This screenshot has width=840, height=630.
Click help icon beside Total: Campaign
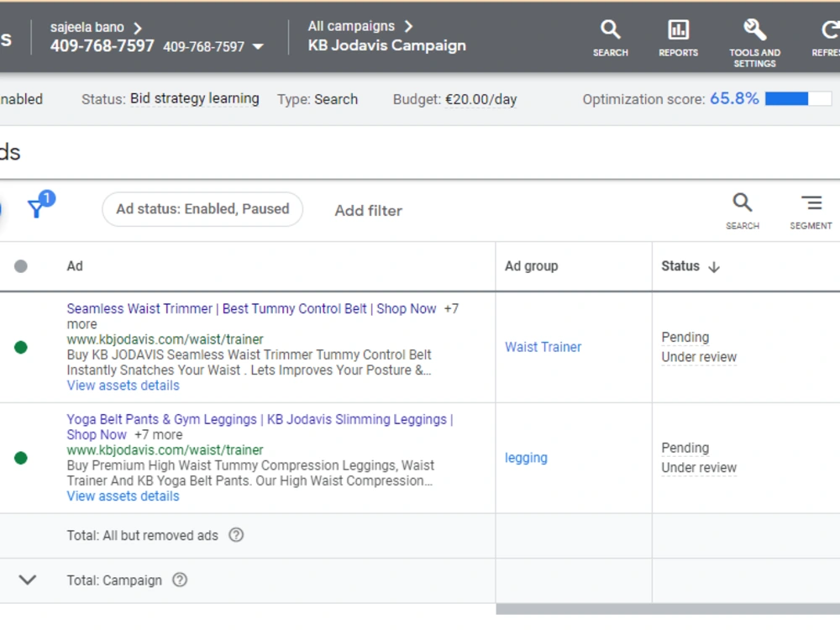pos(180,580)
